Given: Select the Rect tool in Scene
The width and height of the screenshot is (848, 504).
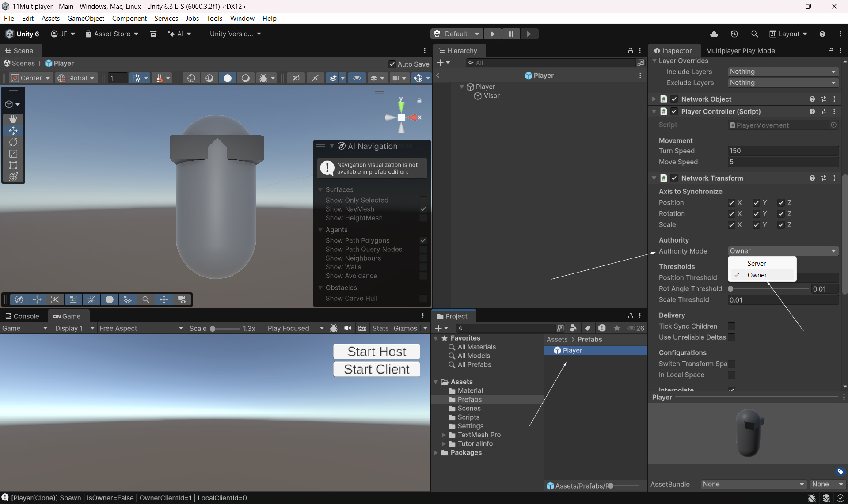Looking at the screenshot, I should (13, 165).
